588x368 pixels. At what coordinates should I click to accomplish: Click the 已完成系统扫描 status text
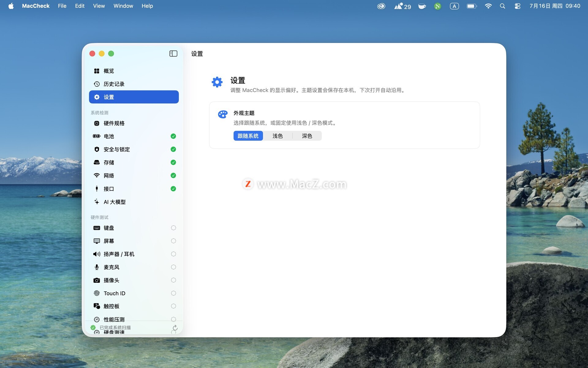click(x=115, y=328)
